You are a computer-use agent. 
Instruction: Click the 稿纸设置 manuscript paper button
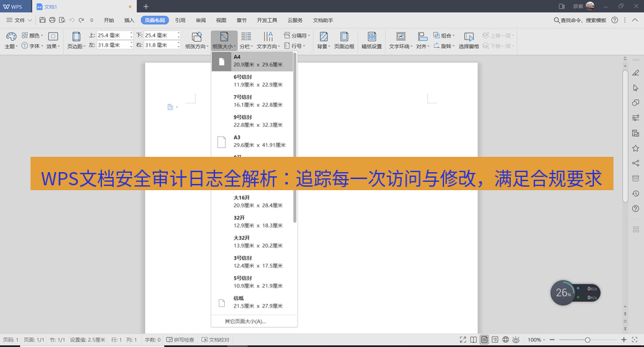(372, 40)
